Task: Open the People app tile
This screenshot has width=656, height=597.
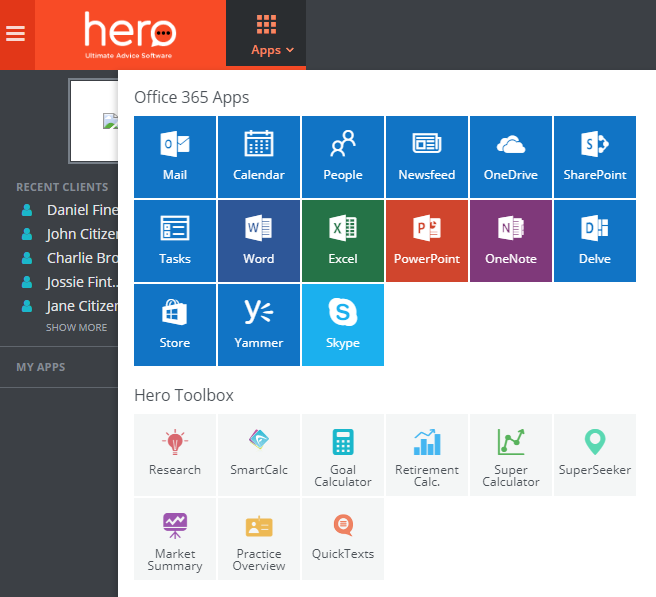Action: 343,157
